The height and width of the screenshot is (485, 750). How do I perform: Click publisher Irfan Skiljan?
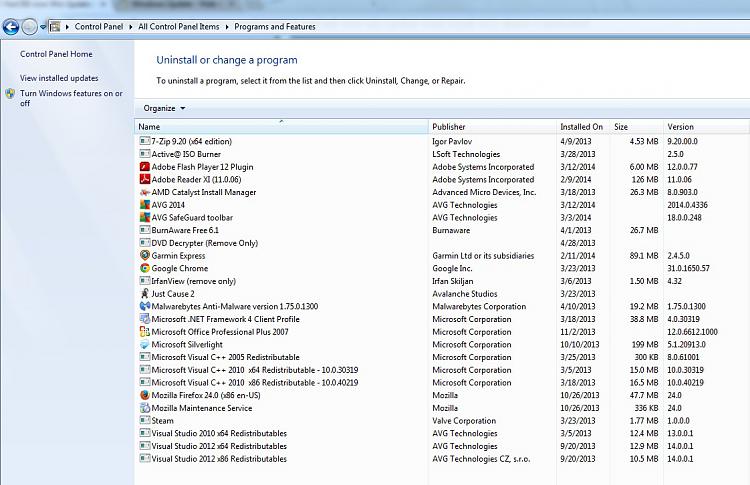point(452,281)
